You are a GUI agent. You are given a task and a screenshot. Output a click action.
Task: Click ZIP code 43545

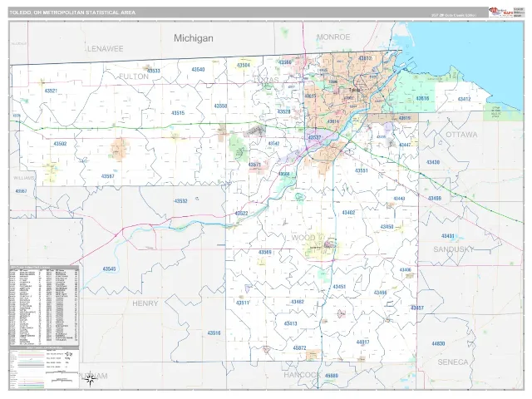point(109,269)
